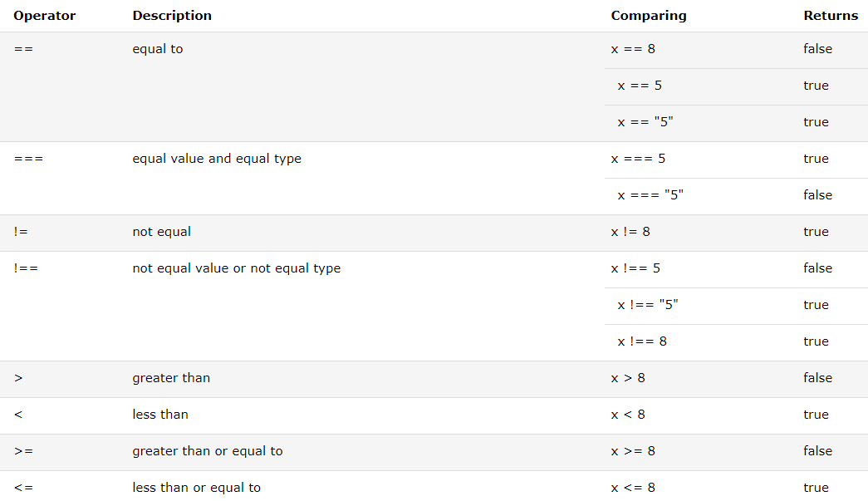This screenshot has height=501, width=868.
Task: Click the x === "5" comparison example
Action: [x=650, y=195]
